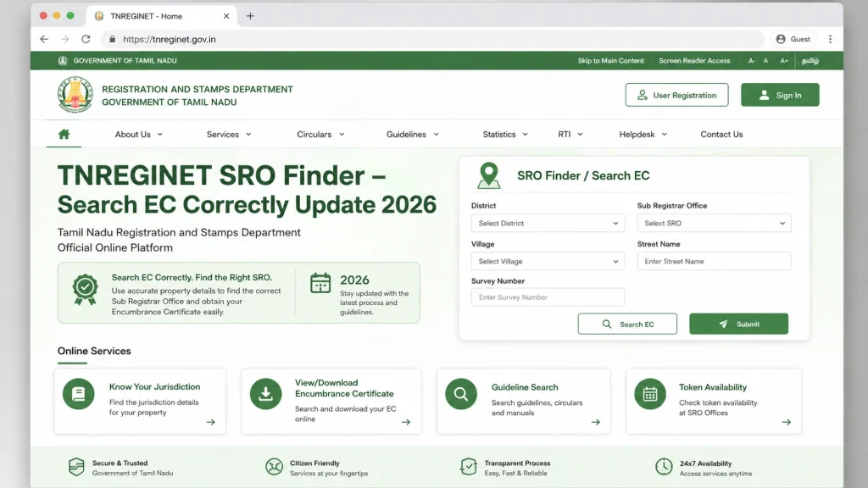Open the Select Village dropdown
Screen dimensions: 868x488
click(x=548, y=261)
